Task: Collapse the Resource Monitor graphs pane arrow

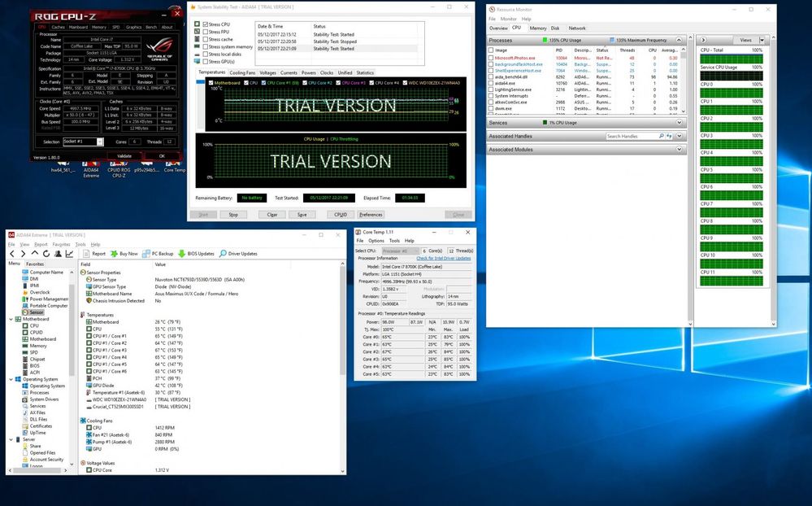Action: coord(703,40)
